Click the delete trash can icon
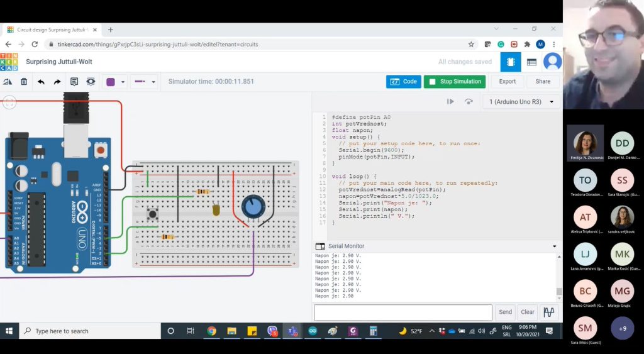The image size is (644, 354). (24, 82)
